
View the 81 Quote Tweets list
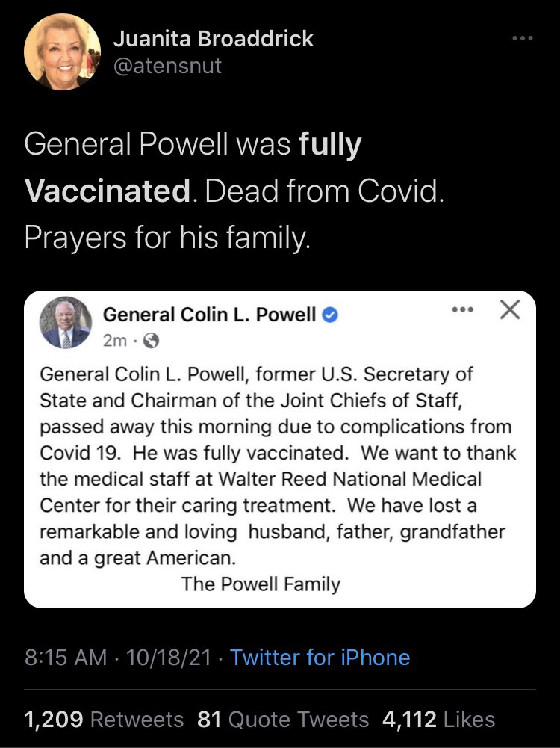coord(283,720)
